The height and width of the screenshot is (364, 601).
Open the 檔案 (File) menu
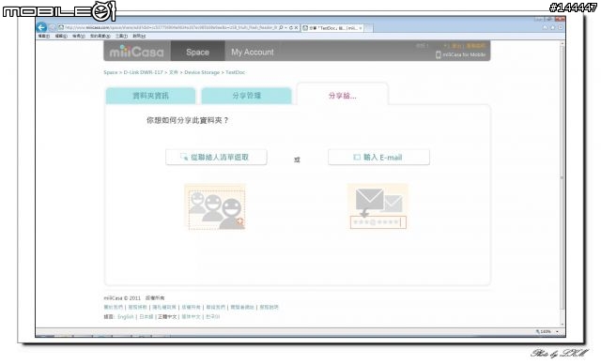[x=44, y=36]
